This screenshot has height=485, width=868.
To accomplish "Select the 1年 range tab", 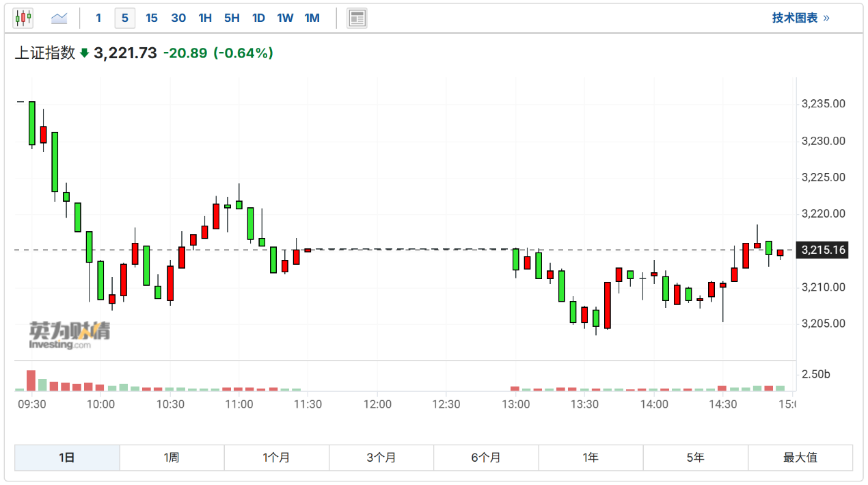I will click(591, 458).
